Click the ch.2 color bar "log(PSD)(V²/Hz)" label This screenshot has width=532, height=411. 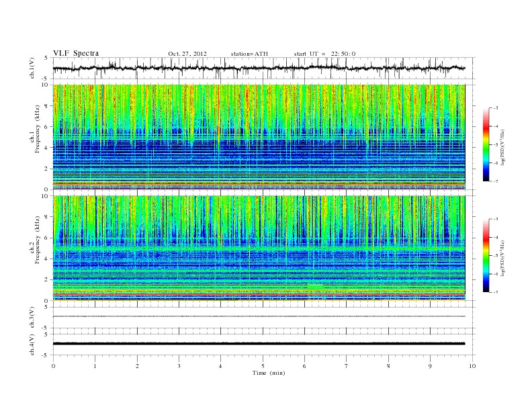pos(503,258)
